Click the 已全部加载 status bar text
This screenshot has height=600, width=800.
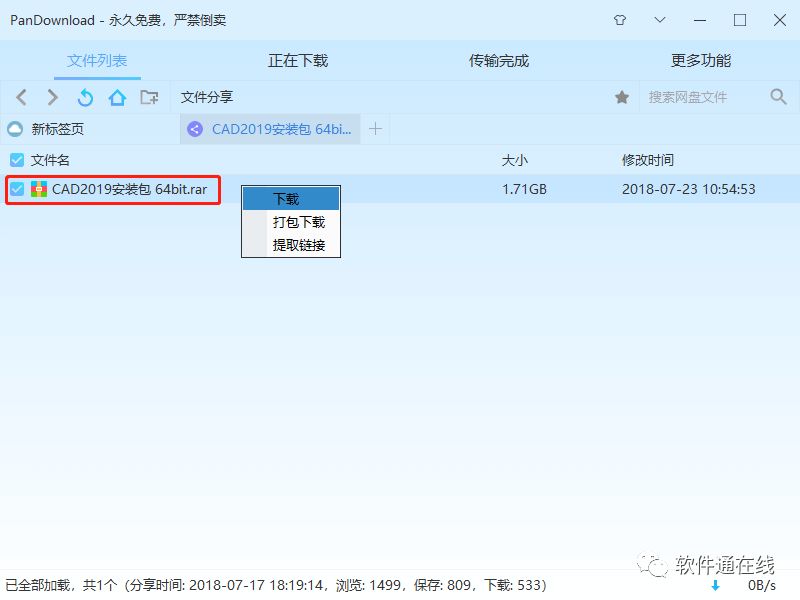[x=276, y=585]
